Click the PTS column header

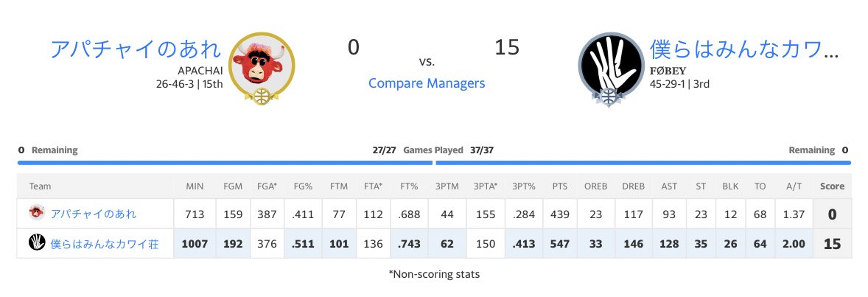point(560,186)
